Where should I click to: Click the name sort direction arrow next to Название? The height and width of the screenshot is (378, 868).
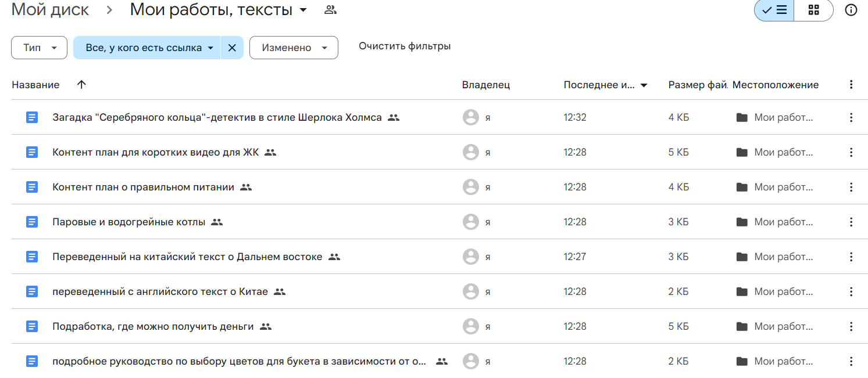coord(81,85)
